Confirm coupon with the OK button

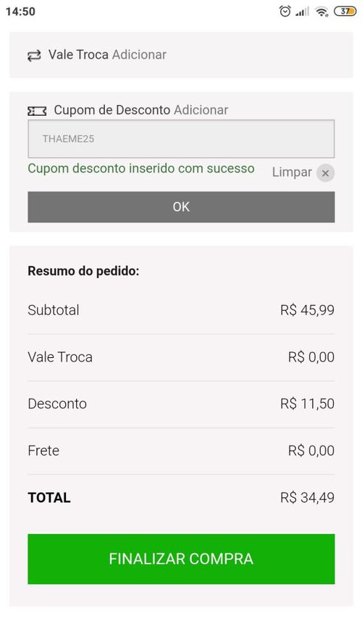click(x=181, y=206)
